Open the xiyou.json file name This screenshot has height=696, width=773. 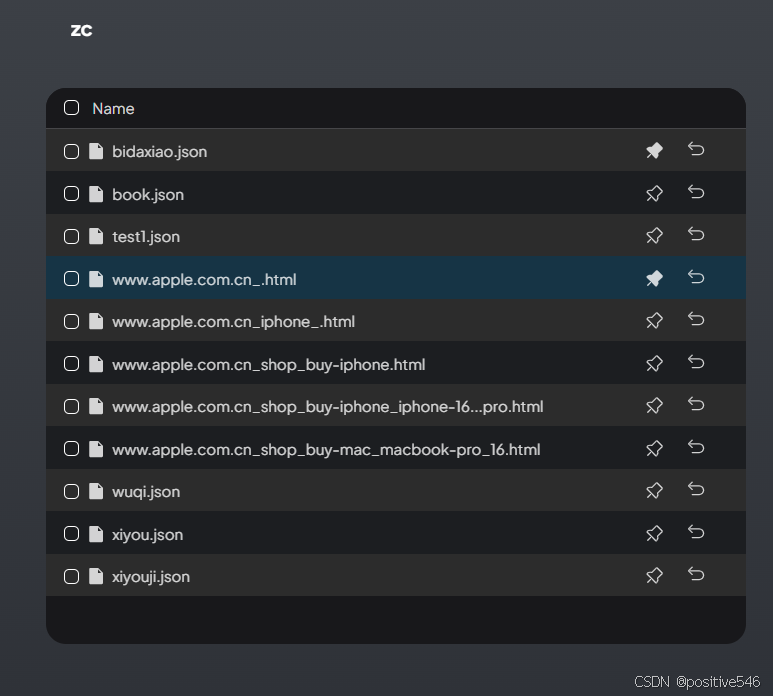click(x=147, y=535)
